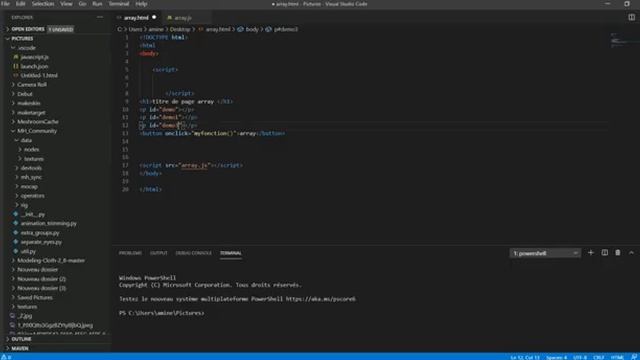Expand the Nouveau dossier (2) folder

pyautogui.click(x=42, y=279)
